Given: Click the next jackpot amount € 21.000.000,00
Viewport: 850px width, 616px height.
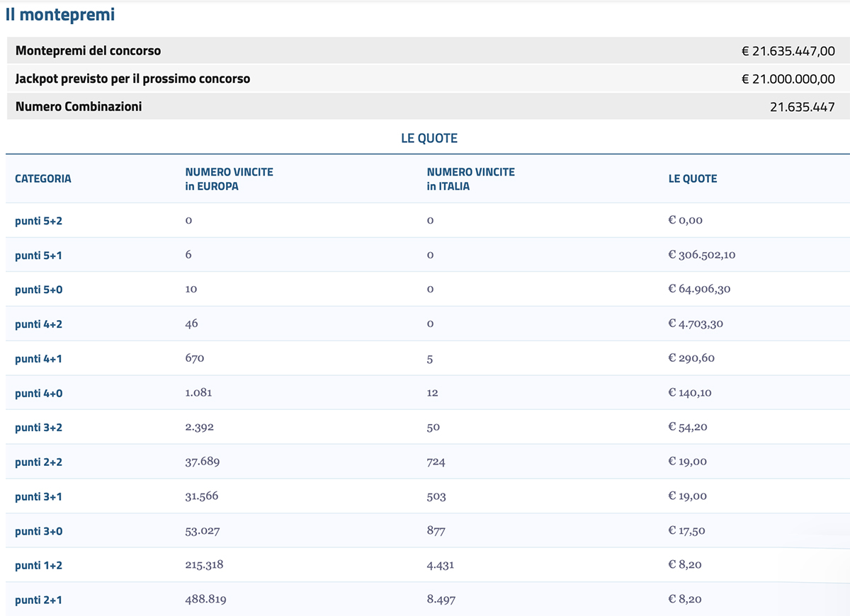Looking at the screenshot, I should pos(788,79).
